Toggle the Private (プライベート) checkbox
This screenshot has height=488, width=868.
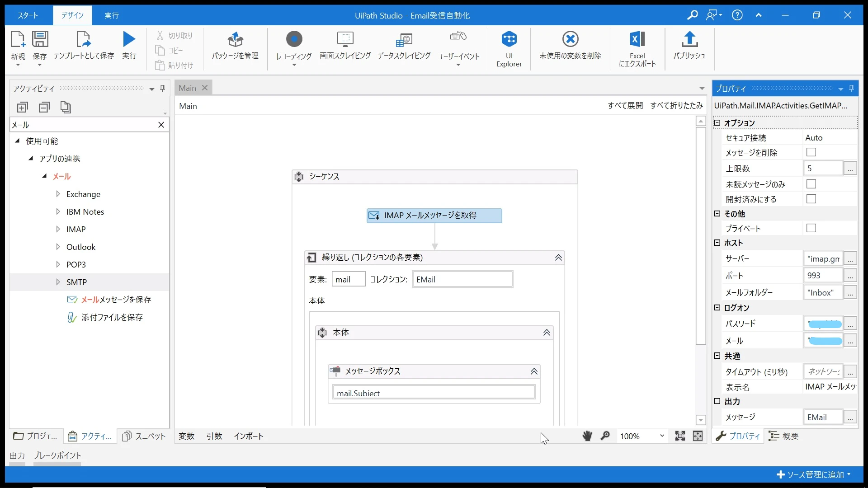[x=811, y=228]
